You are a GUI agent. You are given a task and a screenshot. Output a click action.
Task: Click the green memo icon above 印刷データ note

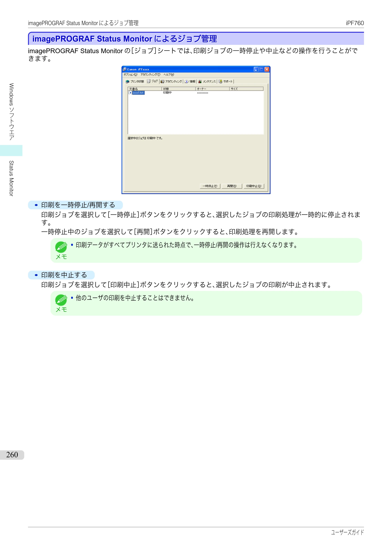coord(61,247)
